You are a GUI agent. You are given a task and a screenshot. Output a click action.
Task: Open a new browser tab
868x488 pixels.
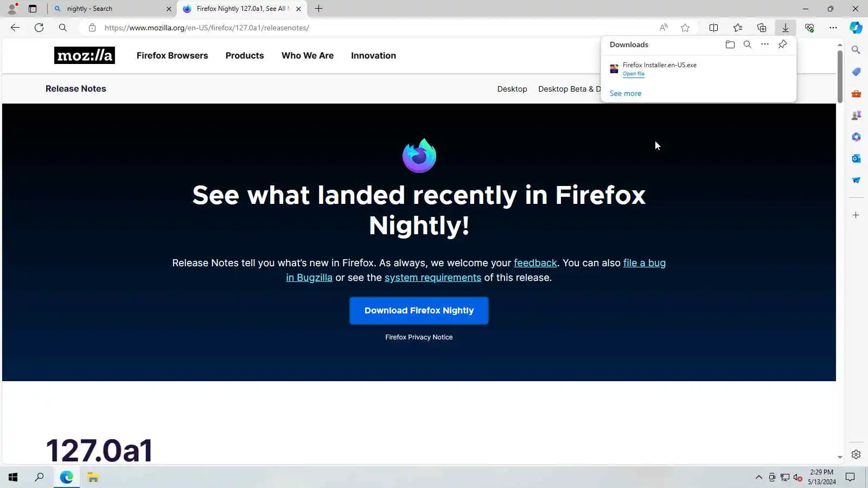coord(318,9)
